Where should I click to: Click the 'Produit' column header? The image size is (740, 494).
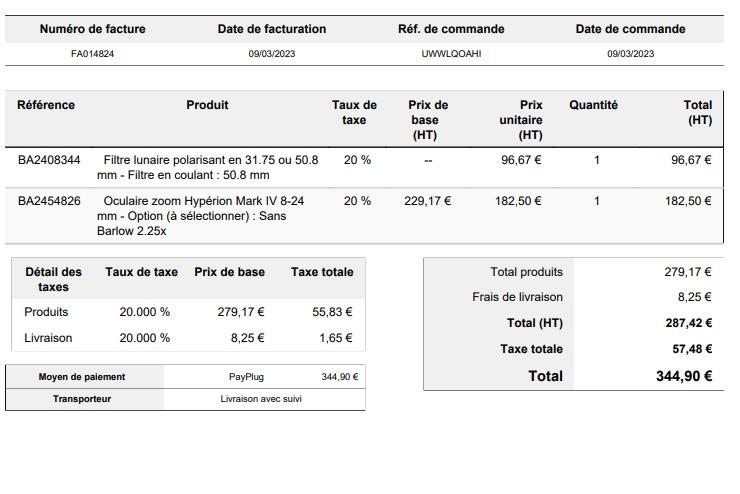click(207, 105)
